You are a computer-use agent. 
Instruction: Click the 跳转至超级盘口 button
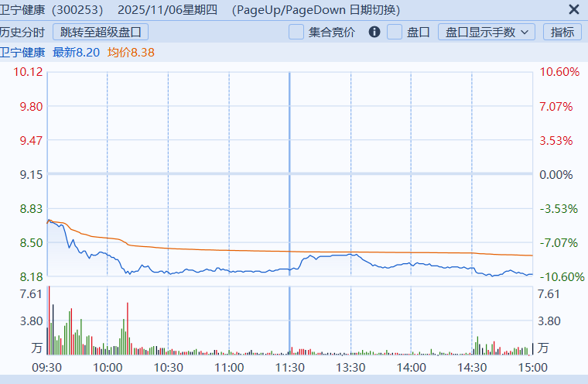click(x=101, y=32)
